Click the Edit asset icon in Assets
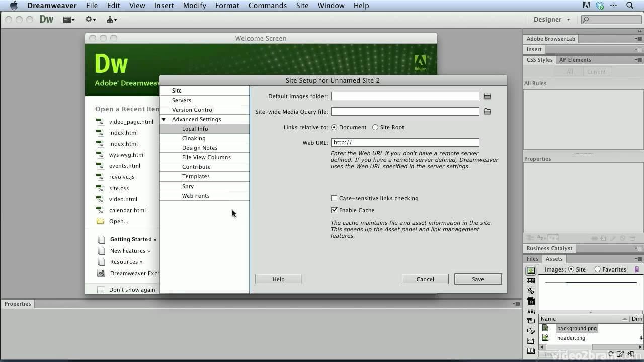 621,354
